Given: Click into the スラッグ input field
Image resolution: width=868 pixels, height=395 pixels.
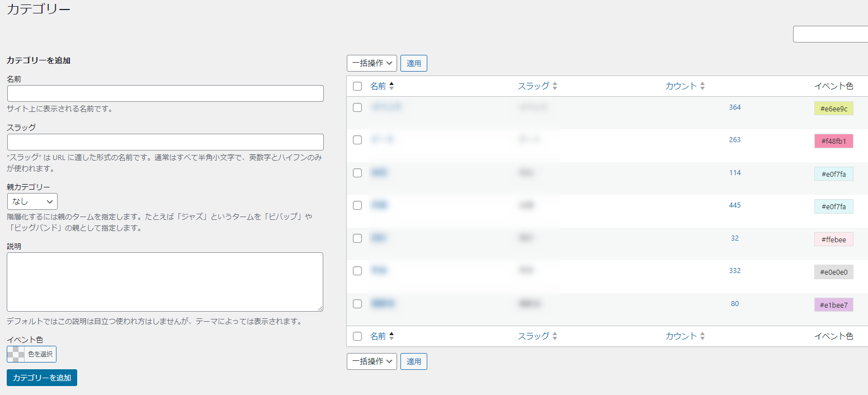Looking at the screenshot, I should point(165,142).
